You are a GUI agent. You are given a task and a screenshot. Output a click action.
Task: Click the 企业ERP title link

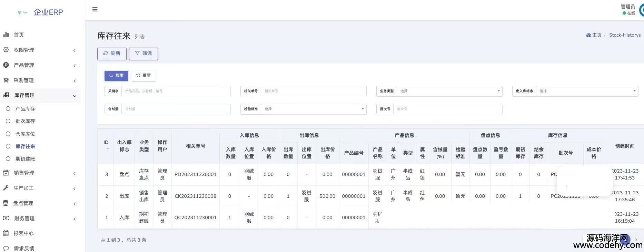[x=48, y=12]
